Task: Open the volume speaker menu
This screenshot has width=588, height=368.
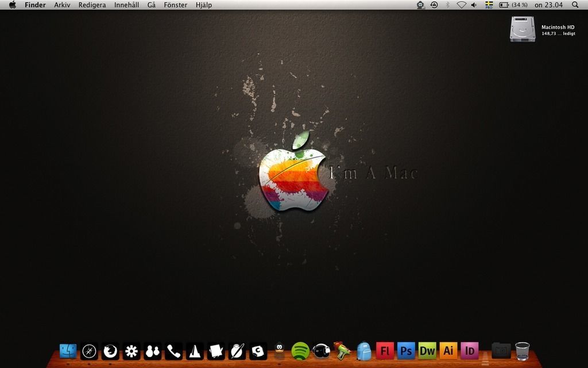Action: coord(474,5)
